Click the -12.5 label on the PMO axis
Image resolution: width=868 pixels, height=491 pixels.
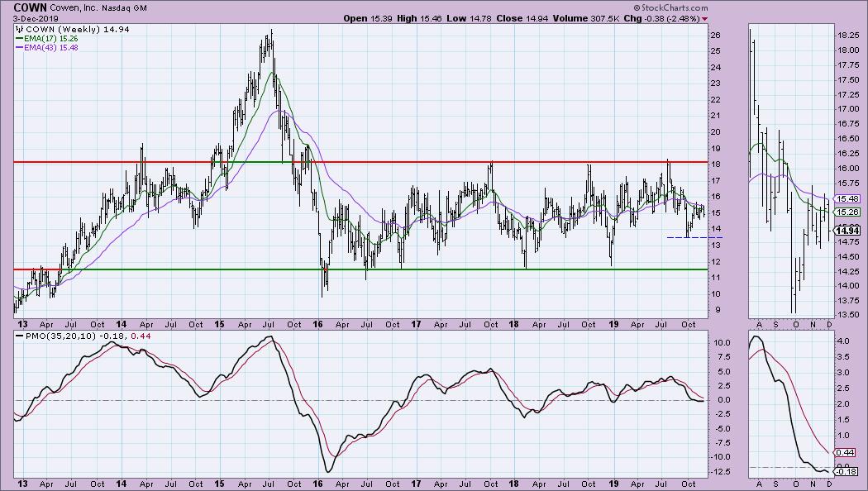720,471
